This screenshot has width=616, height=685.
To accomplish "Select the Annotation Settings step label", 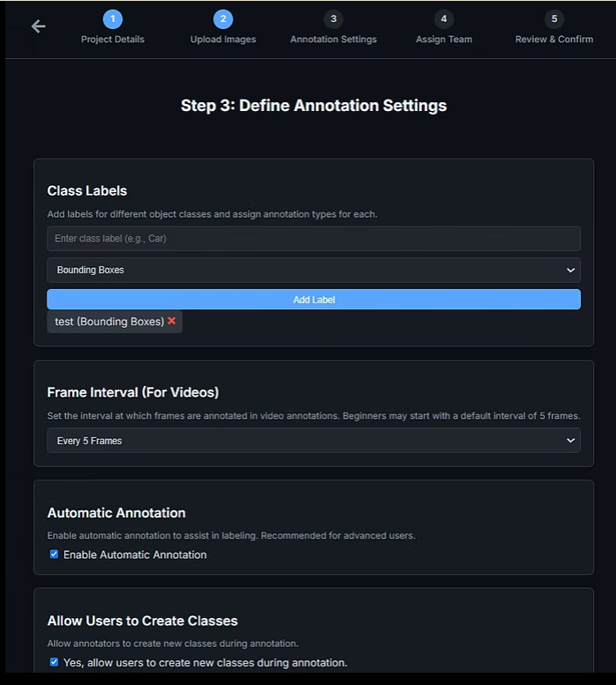I will (x=333, y=40).
